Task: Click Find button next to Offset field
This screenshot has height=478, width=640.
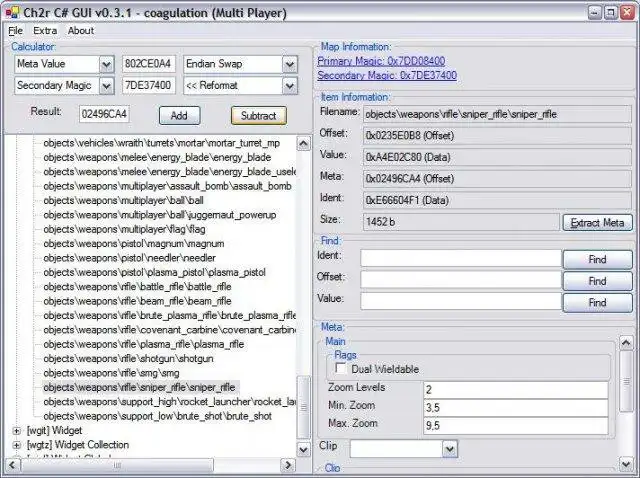Action: tap(598, 281)
